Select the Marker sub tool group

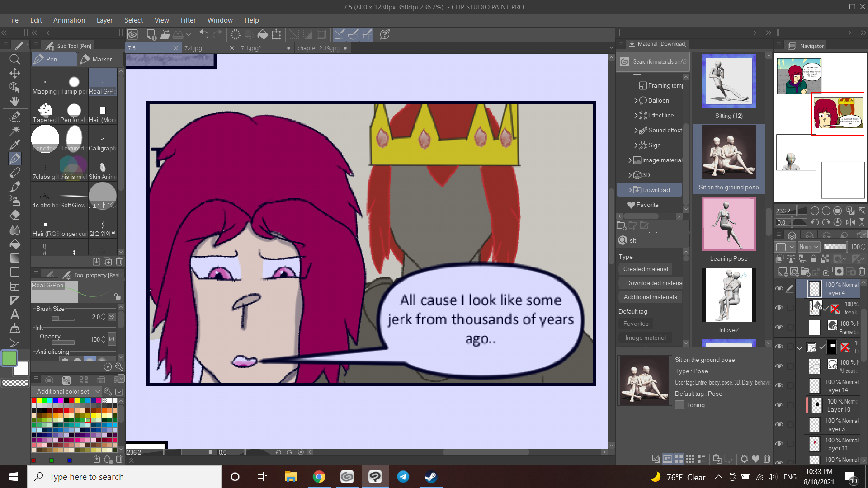pyautogui.click(x=100, y=59)
